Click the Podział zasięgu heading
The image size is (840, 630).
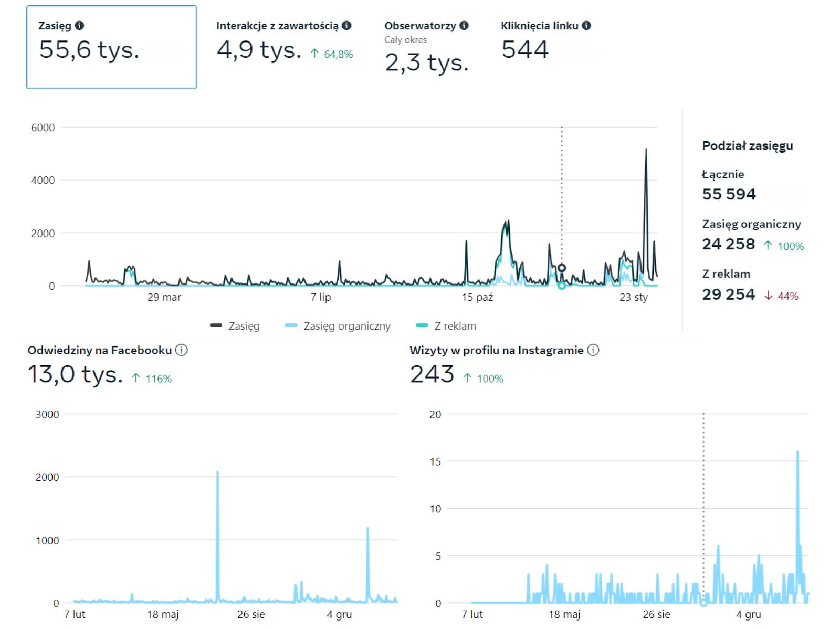748,146
